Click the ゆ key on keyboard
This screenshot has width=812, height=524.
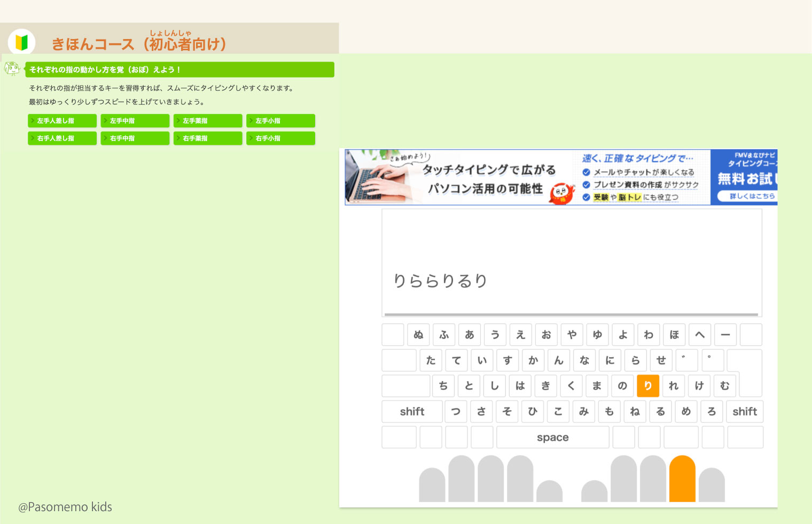pyautogui.click(x=597, y=335)
